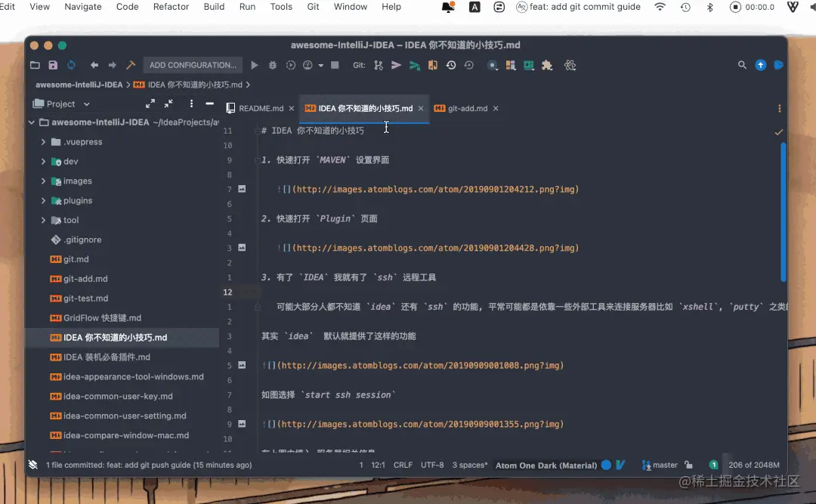Expand the plugins folder
The image size is (816, 504).
(43, 200)
